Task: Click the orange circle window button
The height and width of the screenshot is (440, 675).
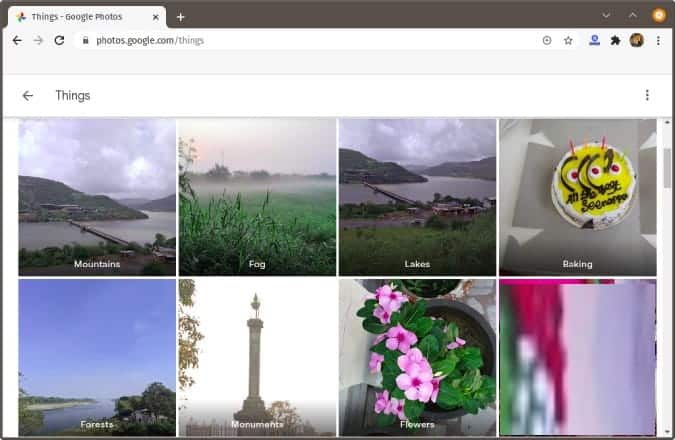Action: pyautogui.click(x=659, y=15)
